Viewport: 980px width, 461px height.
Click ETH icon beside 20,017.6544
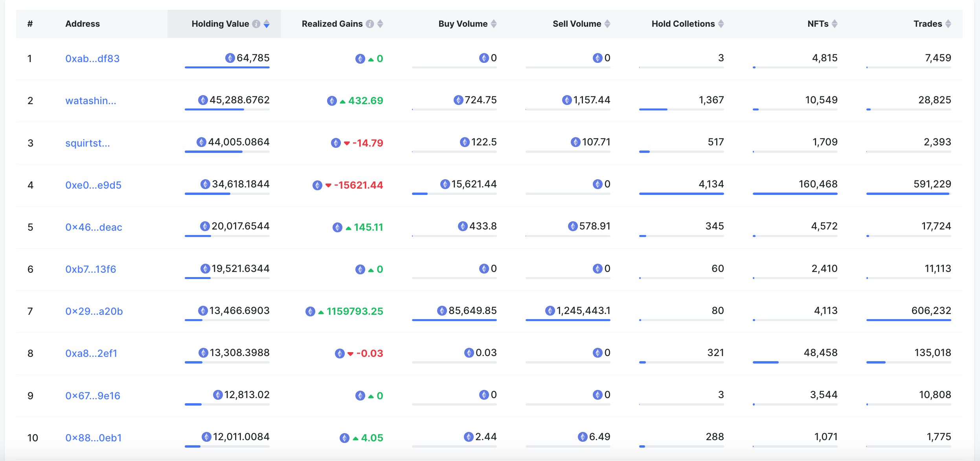tap(205, 226)
